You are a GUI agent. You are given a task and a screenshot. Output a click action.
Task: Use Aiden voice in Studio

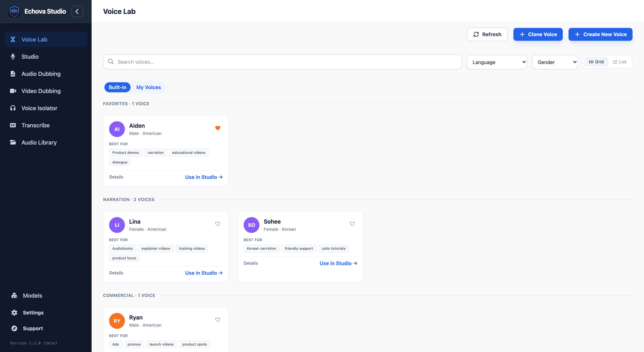204,177
